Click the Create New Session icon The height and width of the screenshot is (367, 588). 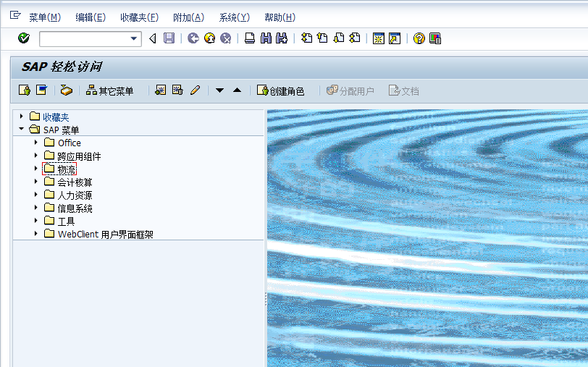[x=379, y=38]
